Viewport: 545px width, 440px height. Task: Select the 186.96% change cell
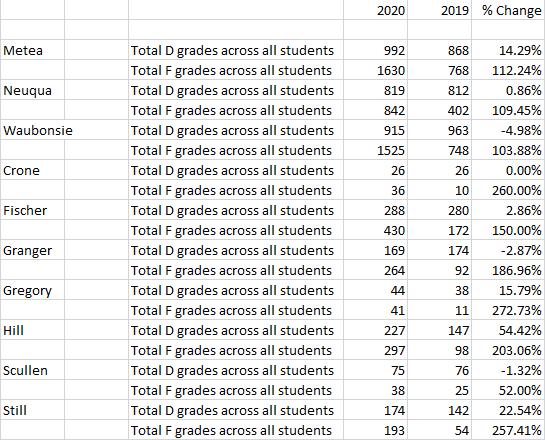click(x=509, y=270)
